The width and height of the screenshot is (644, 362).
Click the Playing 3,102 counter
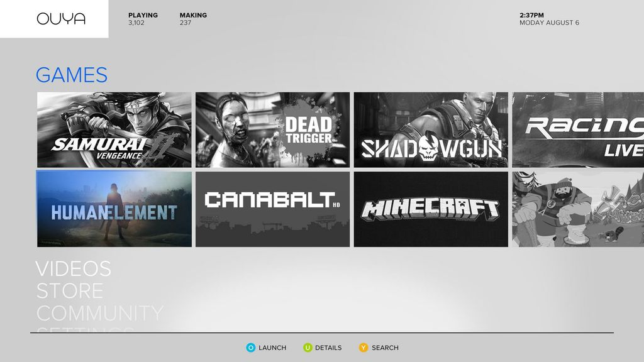[x=143, y=19]
